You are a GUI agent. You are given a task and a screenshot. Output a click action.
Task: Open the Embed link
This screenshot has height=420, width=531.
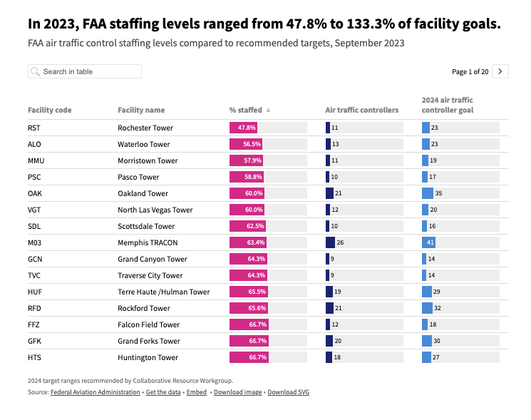(197, 392)
